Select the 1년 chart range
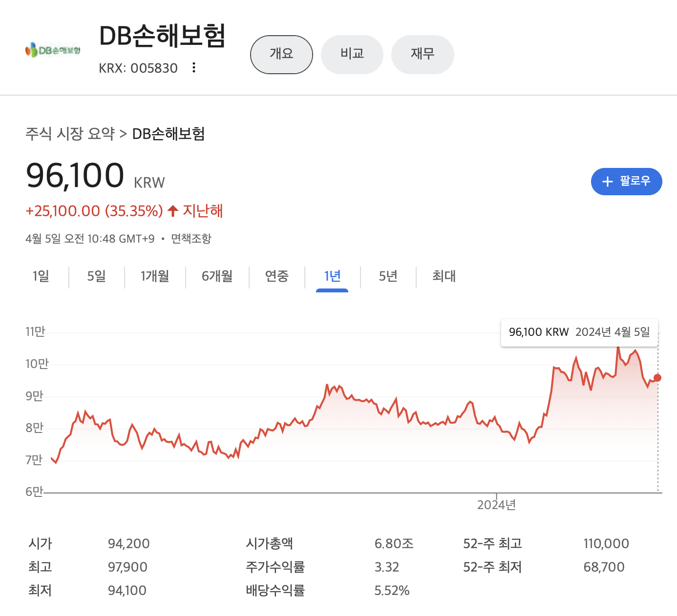The image size is (677, 616). click(332, 276)
